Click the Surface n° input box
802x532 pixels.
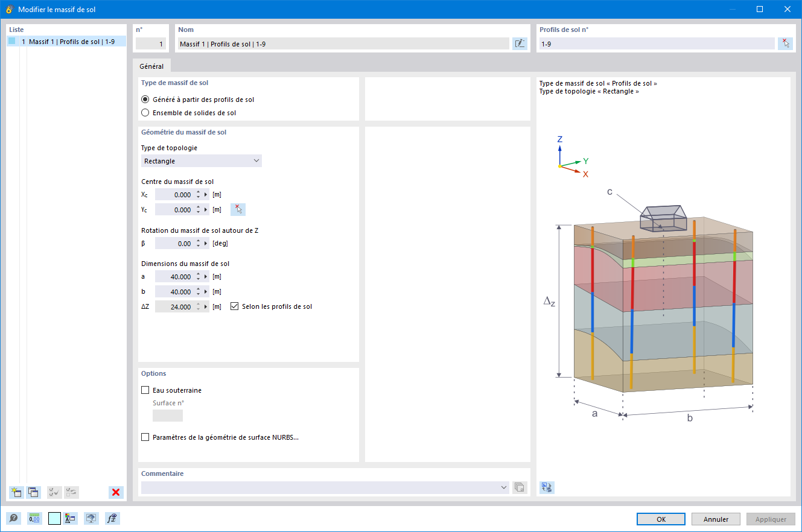coord(168,416)
